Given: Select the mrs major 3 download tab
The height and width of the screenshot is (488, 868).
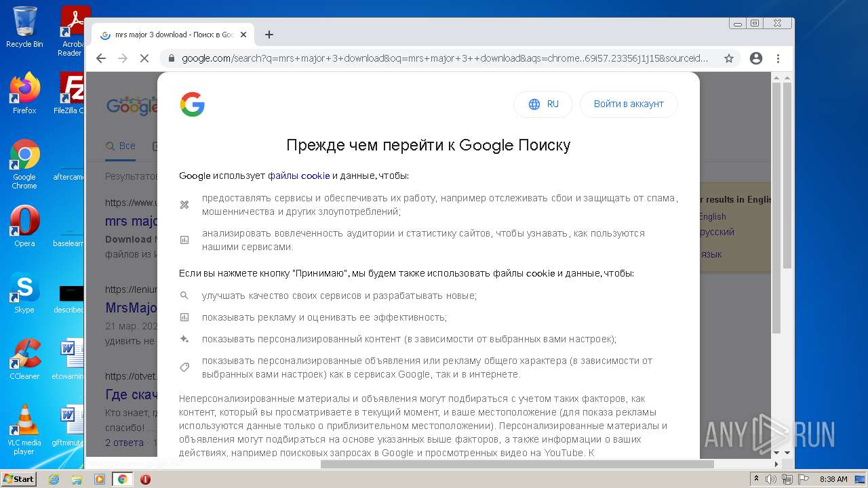Looking at the screenshot, I should pyautogui.click(x=173, y=35).
